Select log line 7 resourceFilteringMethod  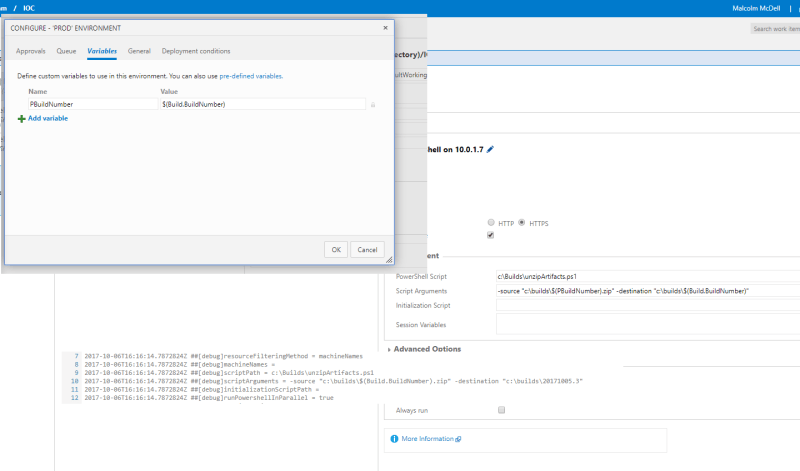(223, 356)
